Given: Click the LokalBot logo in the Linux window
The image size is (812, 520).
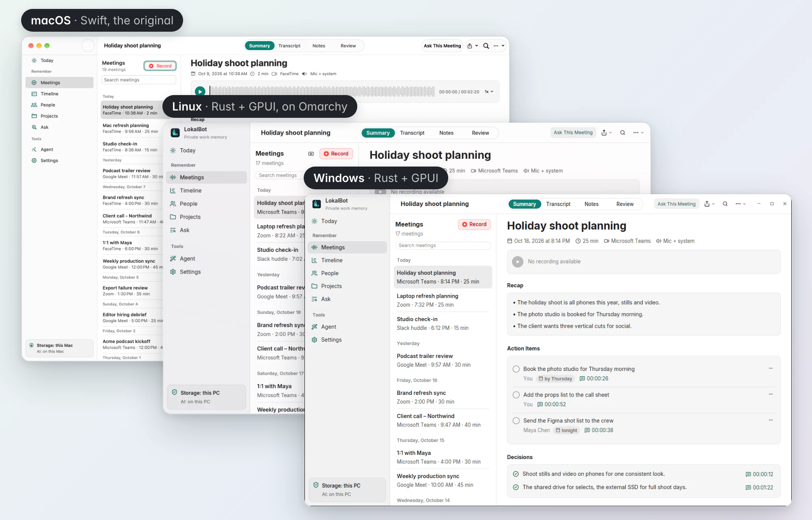Looking at the screenshot, I should click(175, 133).
